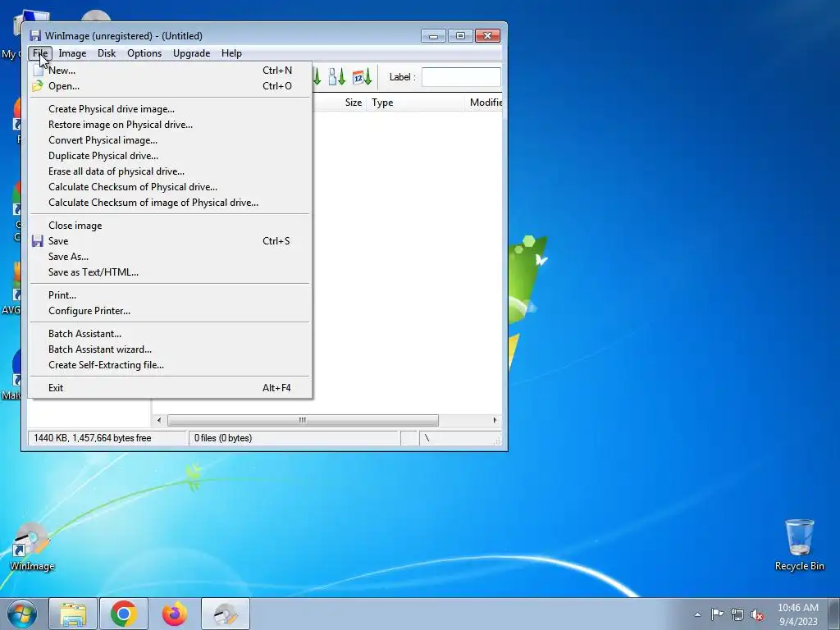Open the Upgrade menu
Image resolution: width=840 pixels, height=630 pixels.
191,53
